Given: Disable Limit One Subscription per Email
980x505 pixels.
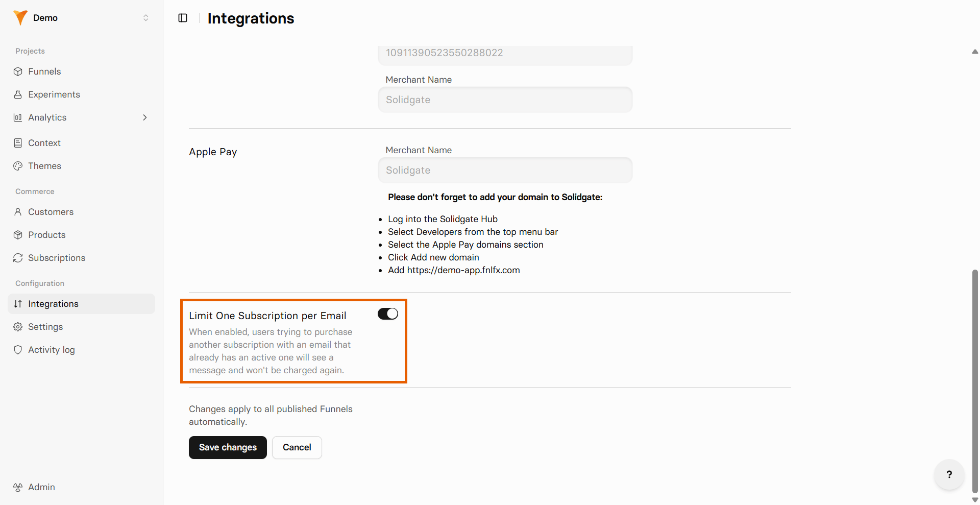Looking at the screenshot, I should tap(388, 314).
